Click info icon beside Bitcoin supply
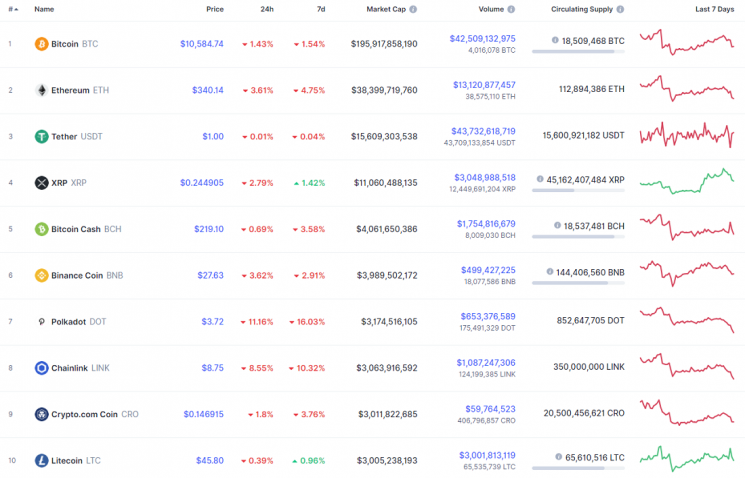Viewport: 745px width, 478px height. pyautogui.click(x=555, y=40)
